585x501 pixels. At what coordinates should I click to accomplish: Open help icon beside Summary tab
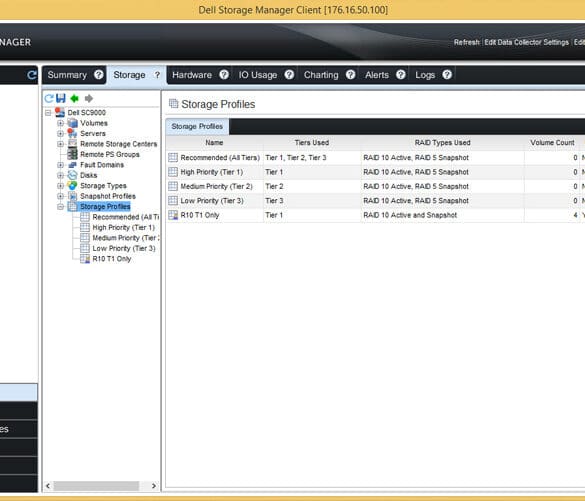pos(98,75)
